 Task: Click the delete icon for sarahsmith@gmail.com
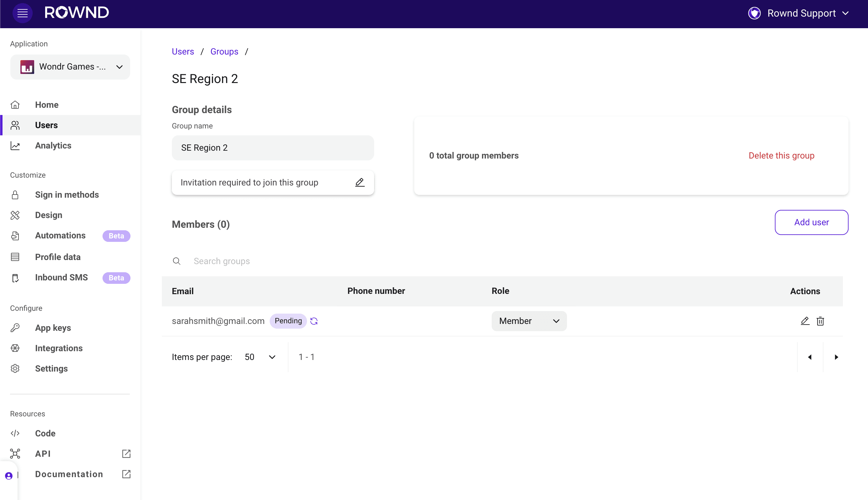click(x=820, y=321)
